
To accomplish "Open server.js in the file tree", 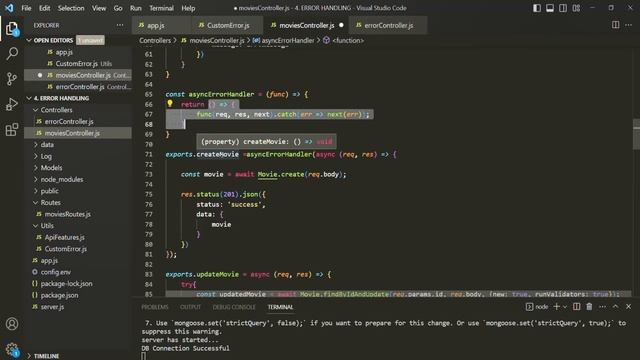I will tap(78, 307).
